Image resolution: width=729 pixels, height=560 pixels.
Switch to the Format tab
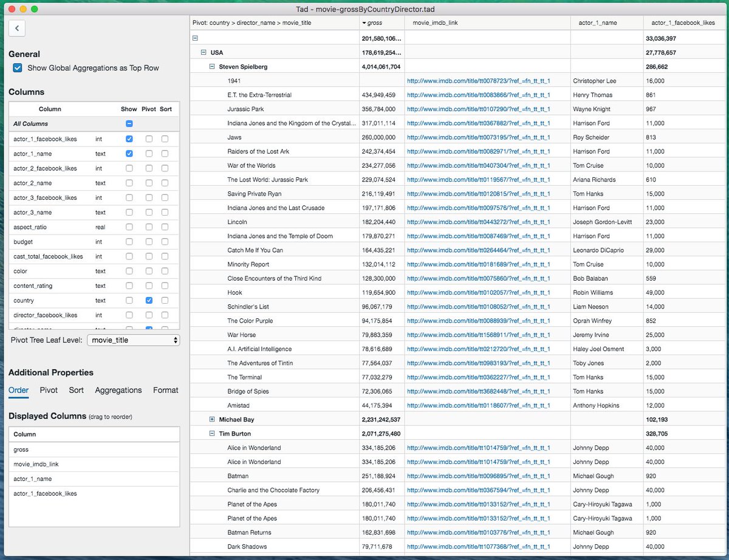click(166, 390)
